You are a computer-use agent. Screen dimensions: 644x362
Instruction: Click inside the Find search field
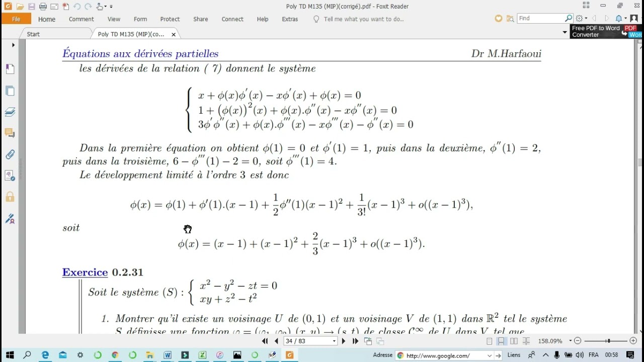541,18
